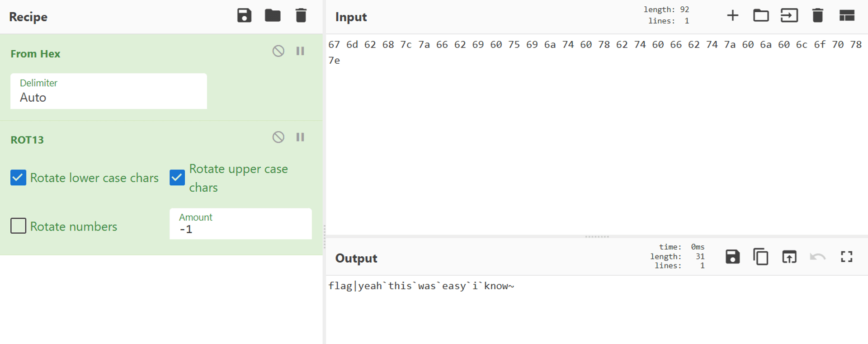Disable the ROT13 operation

(278, 137)
